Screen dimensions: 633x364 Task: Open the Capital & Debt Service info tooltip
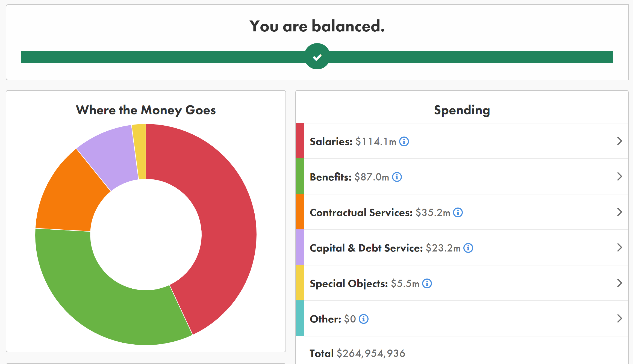(x=469, y=248)
